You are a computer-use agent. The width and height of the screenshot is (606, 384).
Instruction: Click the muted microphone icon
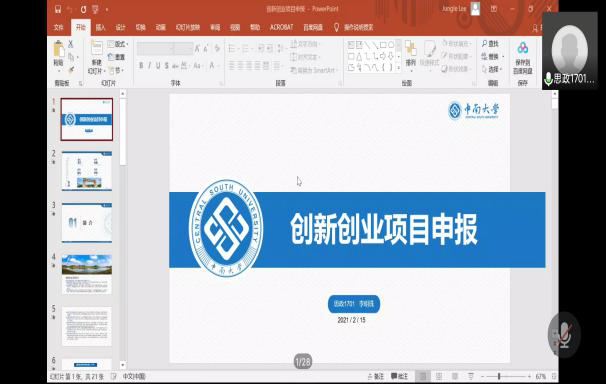[564, 334]
